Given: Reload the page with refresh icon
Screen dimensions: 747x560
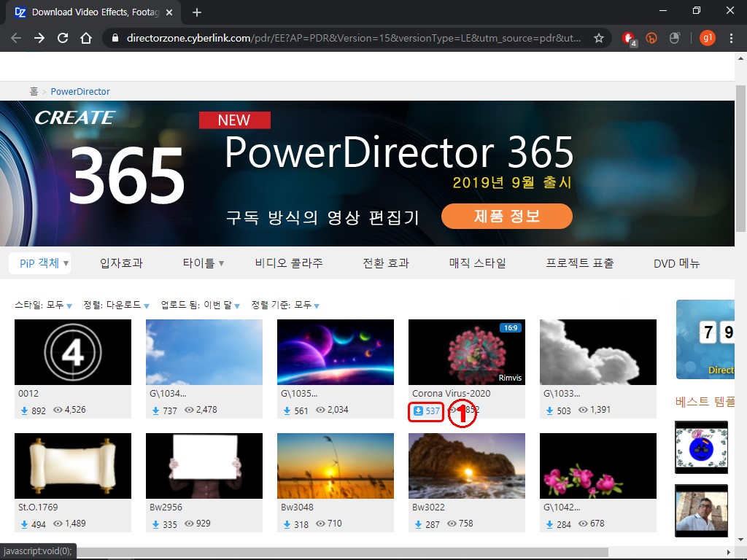Looking at the screenshot, I should tap(63, 38).
